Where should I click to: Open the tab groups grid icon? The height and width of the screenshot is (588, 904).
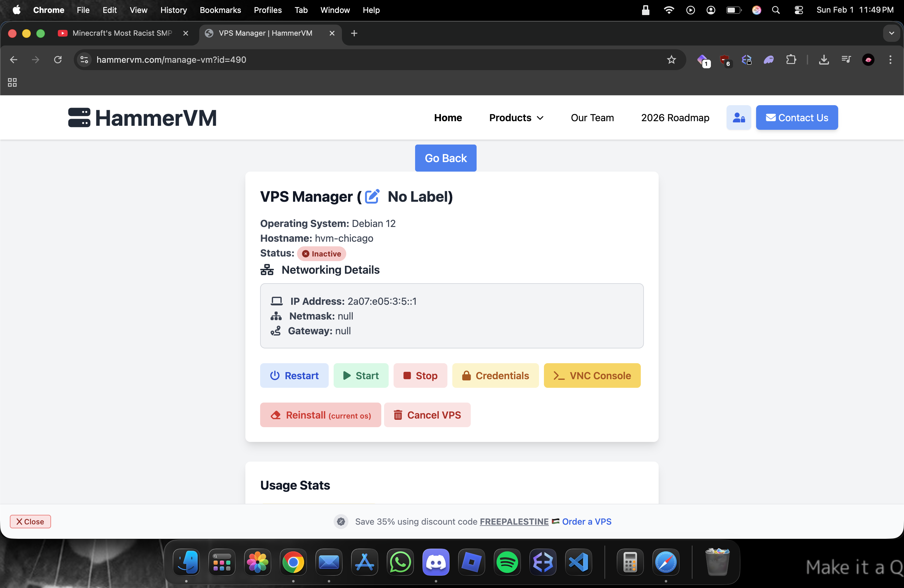click(x=12, y=82)
